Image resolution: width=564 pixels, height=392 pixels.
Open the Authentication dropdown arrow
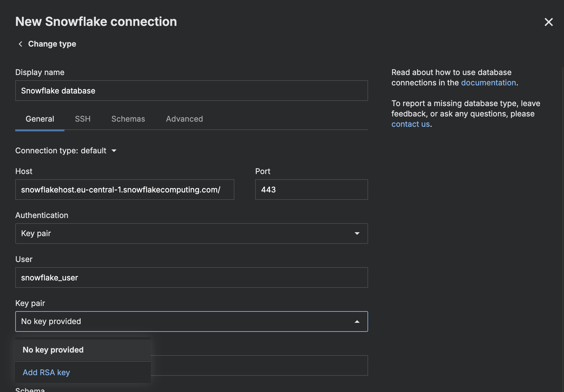(x=357, y=233)
